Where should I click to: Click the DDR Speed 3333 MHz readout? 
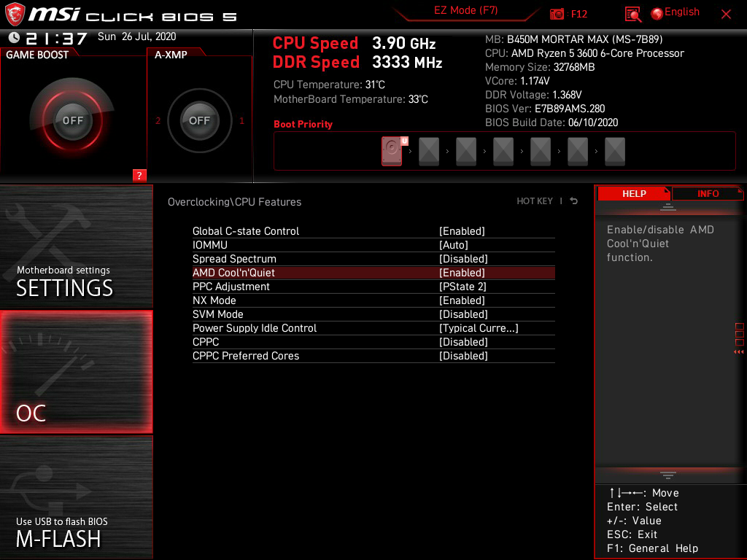pyautogui.click(x=357, y=62)
